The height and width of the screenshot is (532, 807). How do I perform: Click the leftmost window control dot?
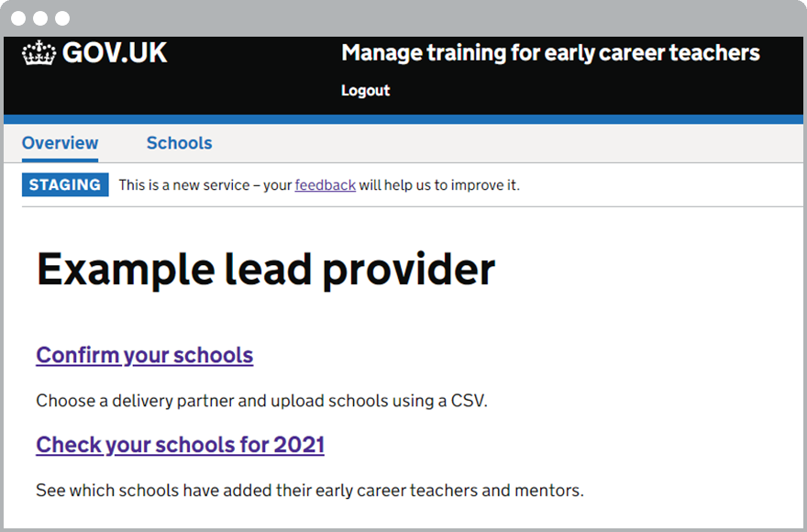coord(18,18)
